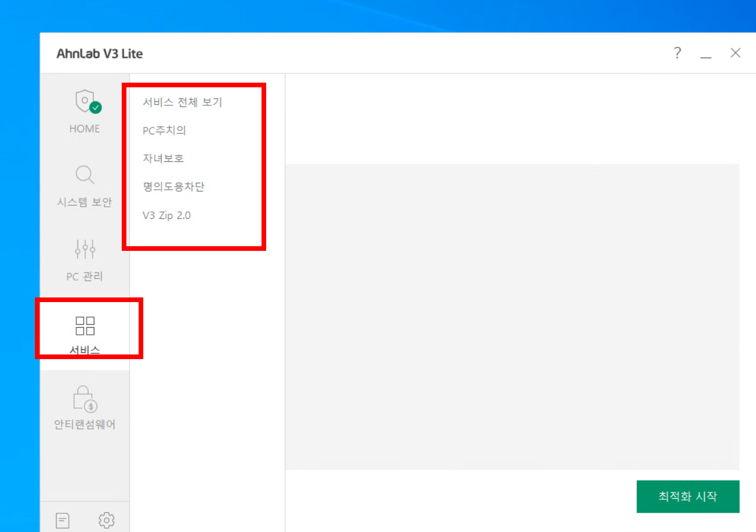Close the AhnLab V3 Lite window
This screenshot has height=532, width=756.
(x=736, y=53)
